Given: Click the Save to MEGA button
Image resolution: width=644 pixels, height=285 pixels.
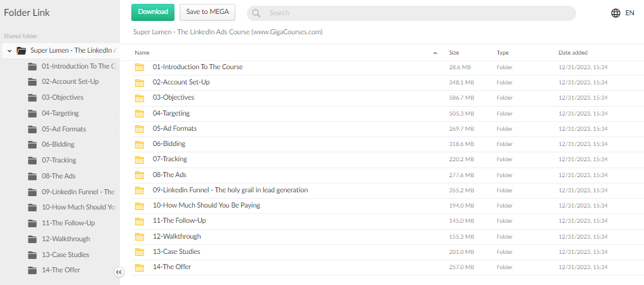Looking at the screenshot, I should coord(207,12).
